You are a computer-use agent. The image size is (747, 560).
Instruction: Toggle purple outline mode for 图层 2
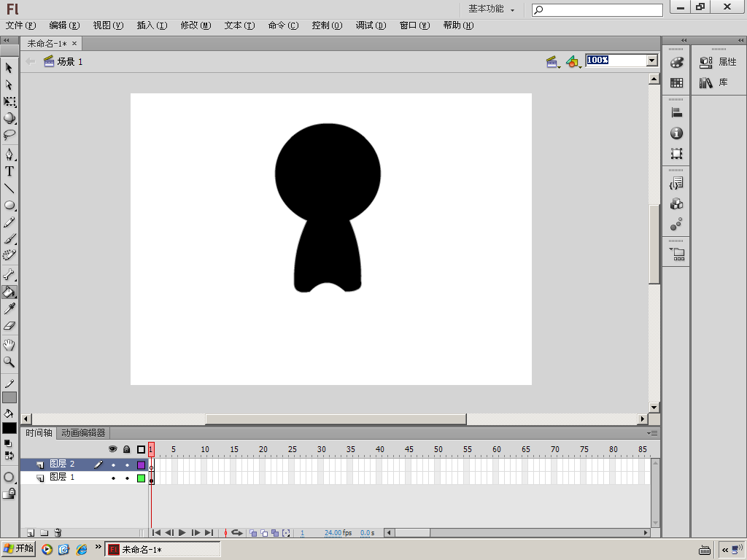pyautogui.click(x=141, y=464)
